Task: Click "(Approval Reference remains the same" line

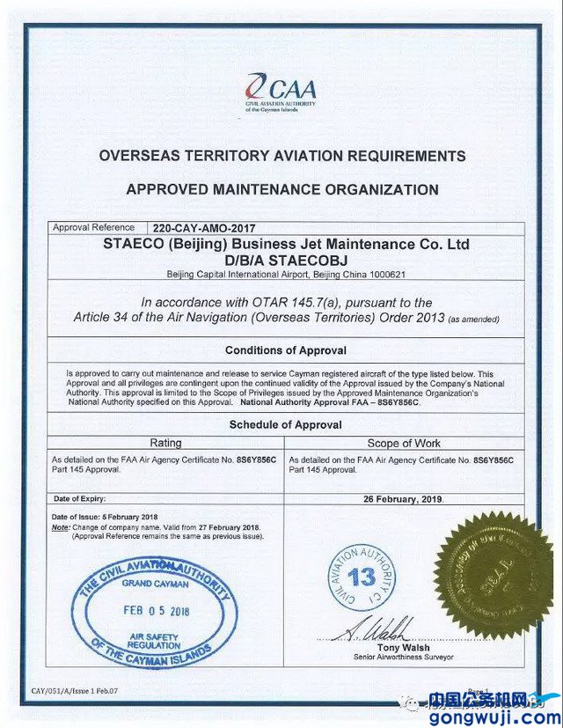Action: click(167, 536)
